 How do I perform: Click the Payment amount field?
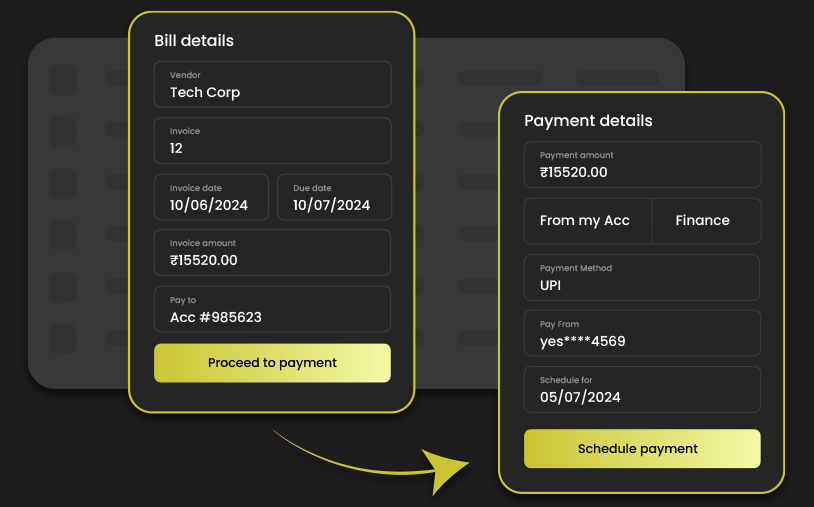coord(642,164)
